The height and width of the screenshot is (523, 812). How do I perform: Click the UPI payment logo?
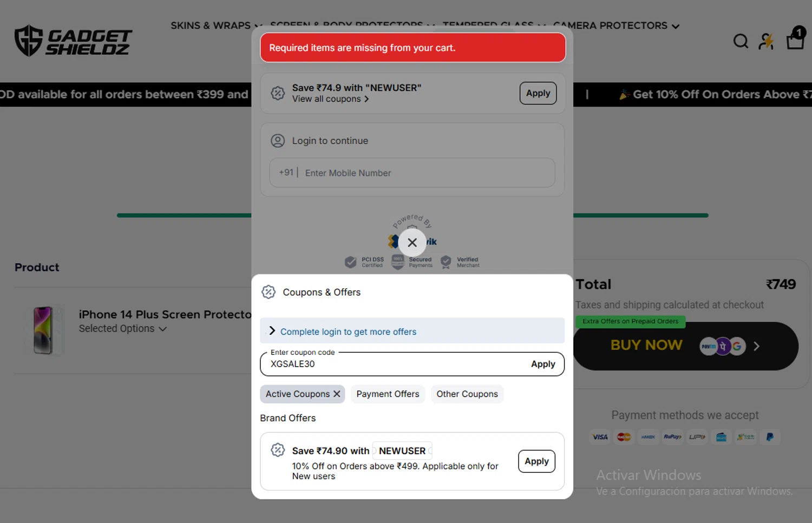click(697, 437)
